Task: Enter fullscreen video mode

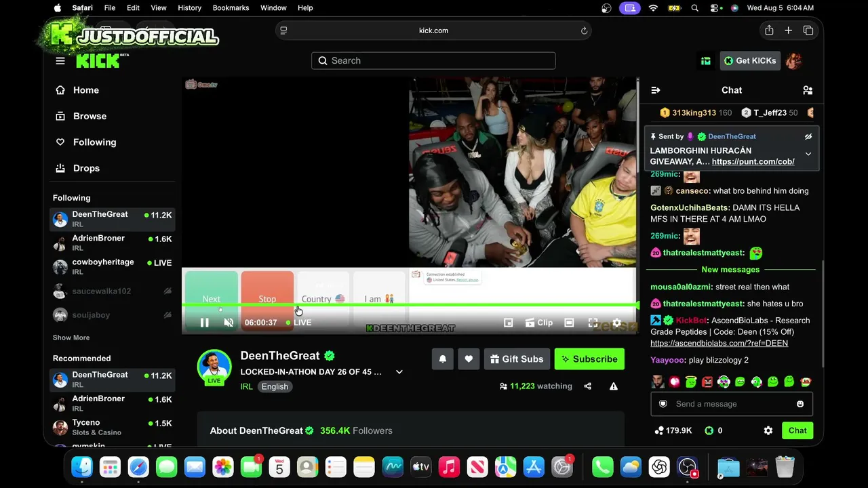Action: pyautogui.click(x=593, y=323)
